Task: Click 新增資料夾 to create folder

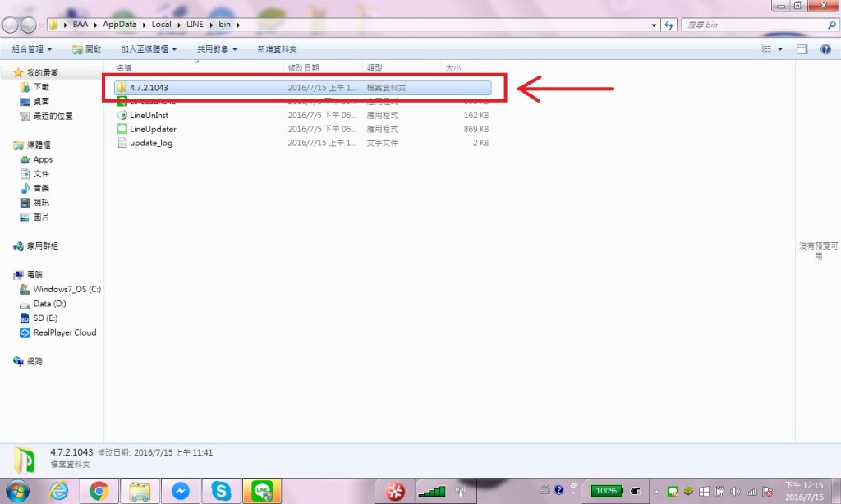Action: point(277,48)
